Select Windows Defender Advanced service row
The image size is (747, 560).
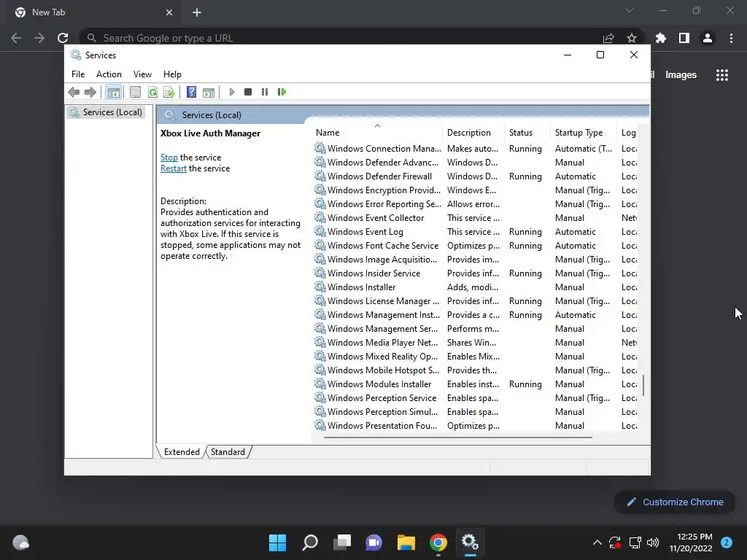476,163
